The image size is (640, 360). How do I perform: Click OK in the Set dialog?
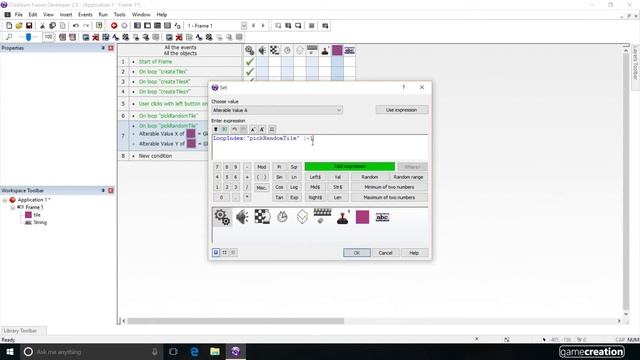357,253
